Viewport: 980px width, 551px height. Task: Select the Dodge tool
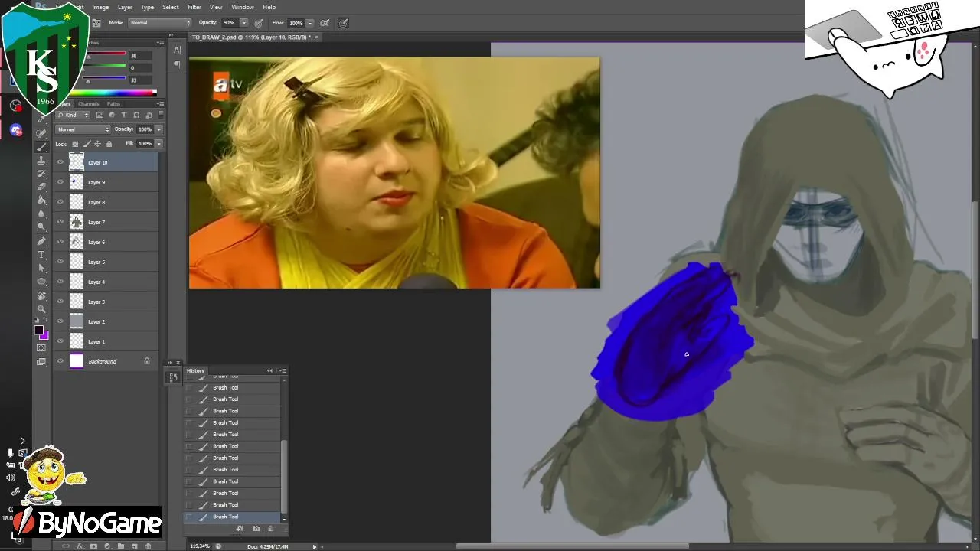pos(41,227)
